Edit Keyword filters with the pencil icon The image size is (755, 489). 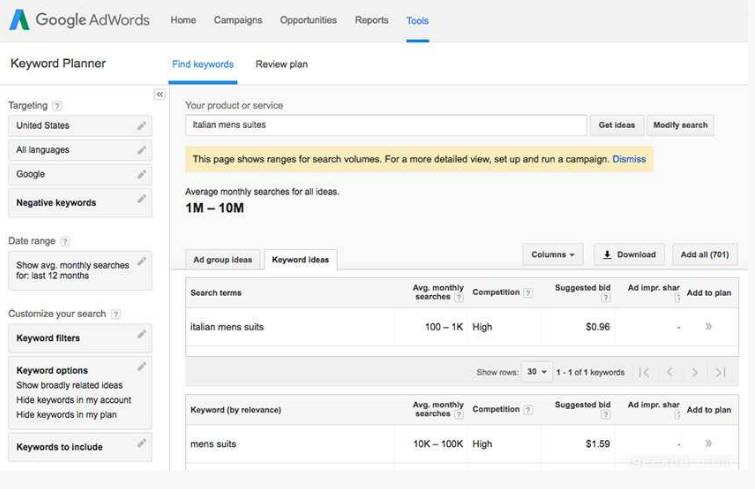pyautogui.click(x=142, y=334)
